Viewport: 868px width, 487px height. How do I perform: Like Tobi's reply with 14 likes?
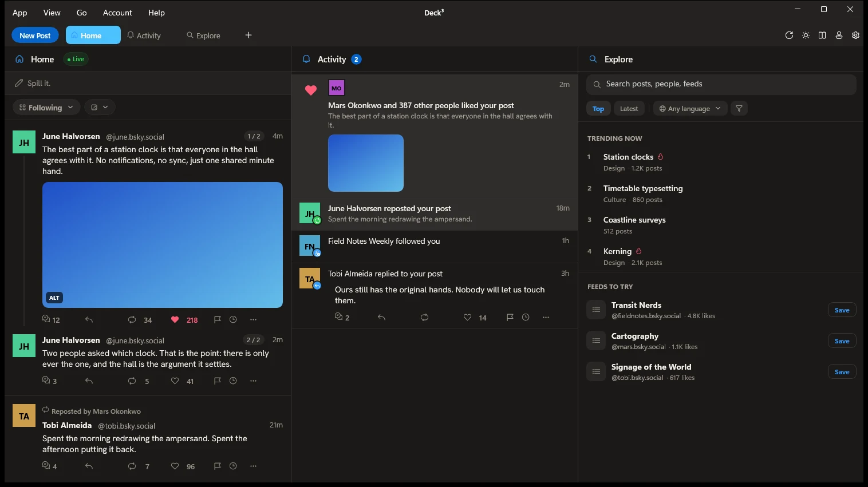coord(467,318)
